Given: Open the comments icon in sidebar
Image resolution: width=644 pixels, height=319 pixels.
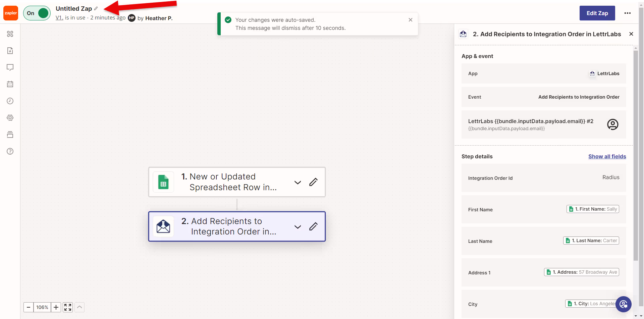Looking at the screenshot, I should point(10,67).
